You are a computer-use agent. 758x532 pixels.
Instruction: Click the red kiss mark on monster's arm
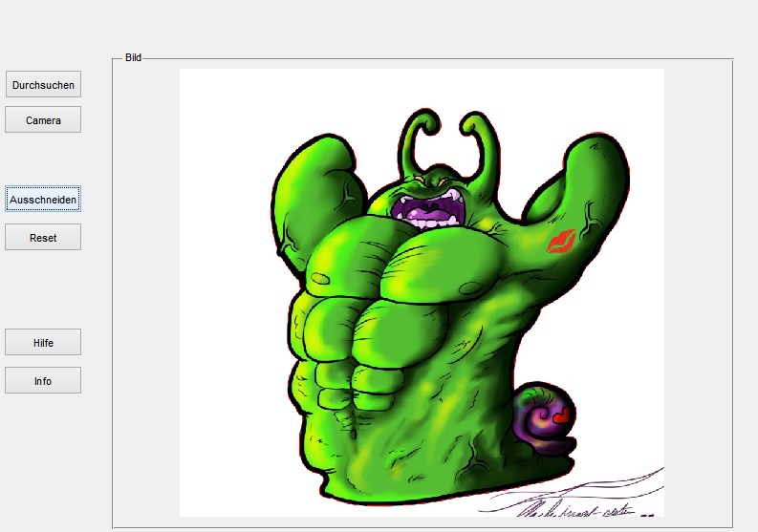tap(560, 243)
